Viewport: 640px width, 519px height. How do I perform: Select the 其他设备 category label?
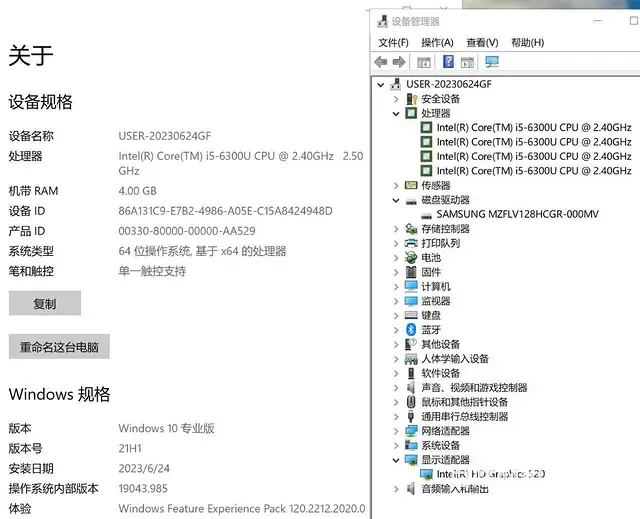441,344
